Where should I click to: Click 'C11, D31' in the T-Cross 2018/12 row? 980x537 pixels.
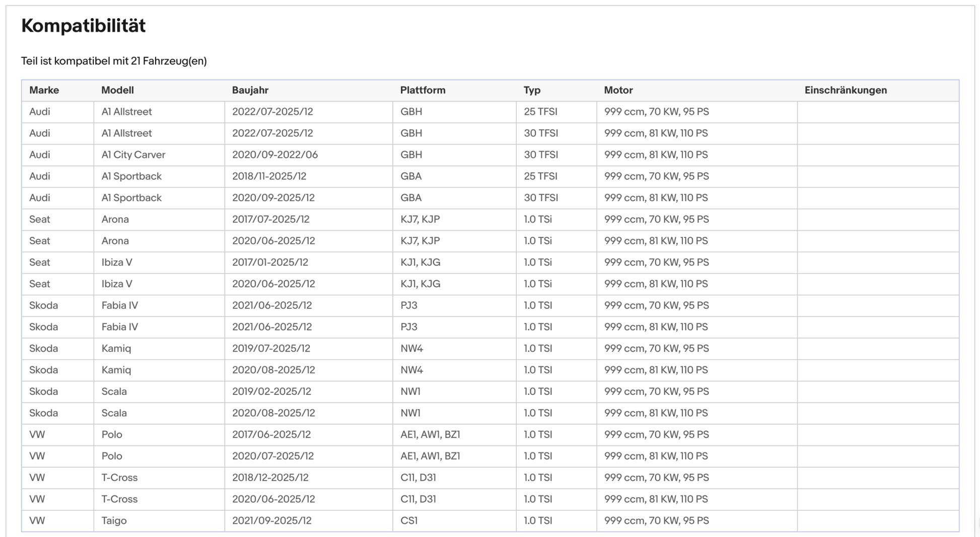[x=418, y=478]
